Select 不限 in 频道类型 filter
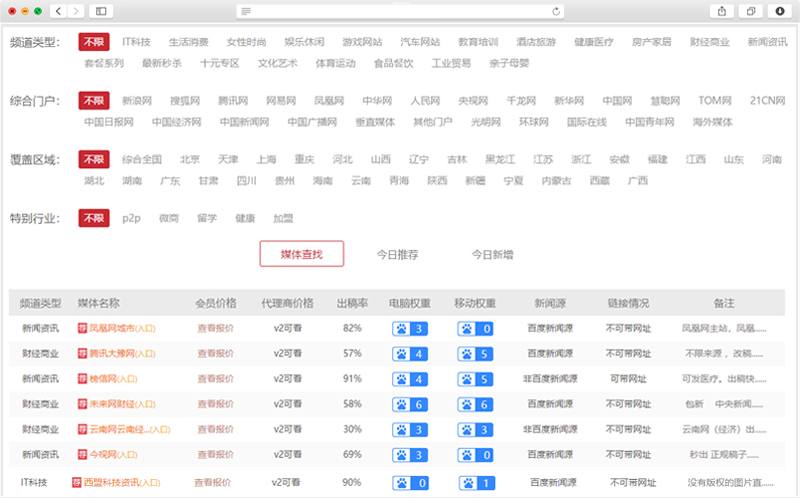Screen dimensions: 809x498 (x=94, y=42)
